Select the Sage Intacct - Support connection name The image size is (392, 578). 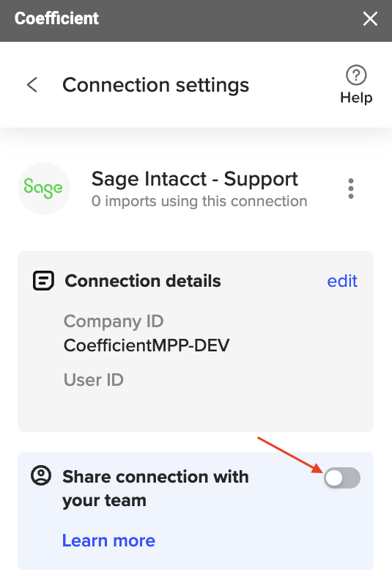point(194,179)
